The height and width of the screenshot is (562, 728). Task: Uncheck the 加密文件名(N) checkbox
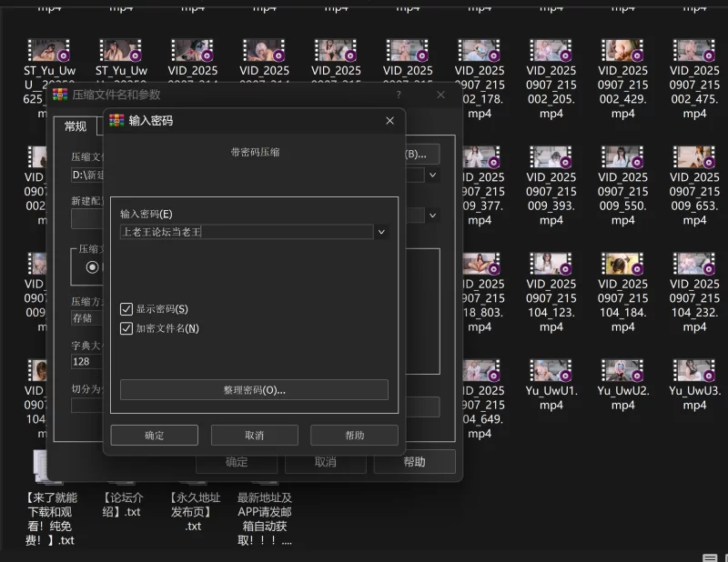(x=126, y=328)
